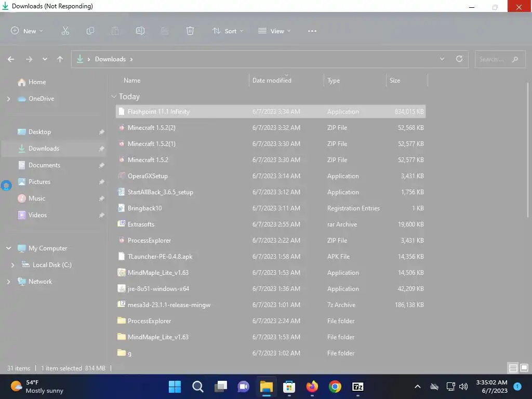Screen dimensions: 532x399
Task: Open 7-Zip from the taskbar
Action: tap(358, 387)
